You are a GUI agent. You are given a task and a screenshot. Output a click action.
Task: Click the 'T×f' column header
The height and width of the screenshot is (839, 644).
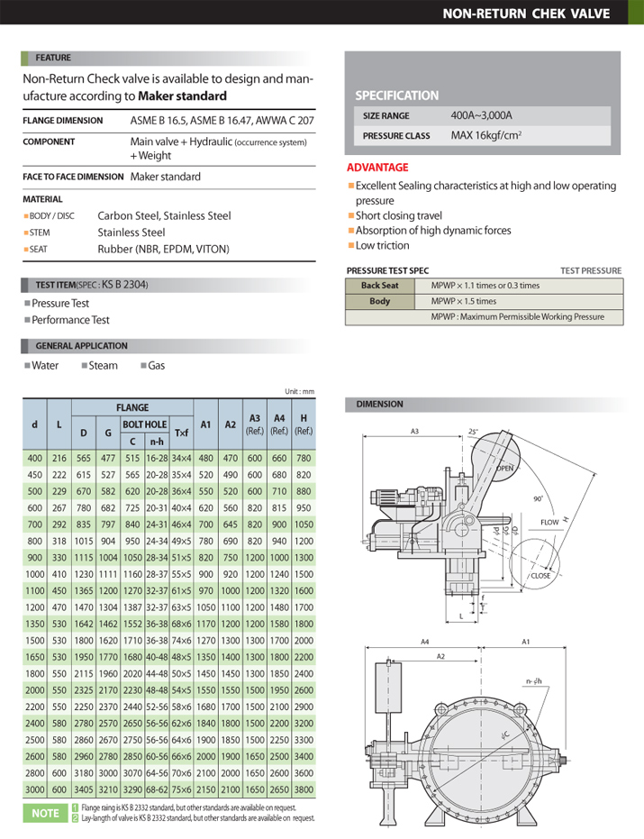click(x=181, y=433)
